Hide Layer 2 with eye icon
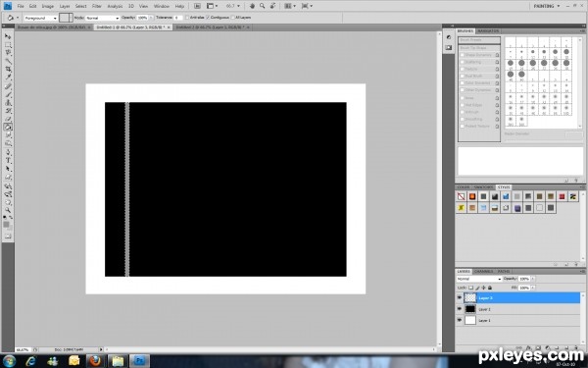 [x=460, y=309]
